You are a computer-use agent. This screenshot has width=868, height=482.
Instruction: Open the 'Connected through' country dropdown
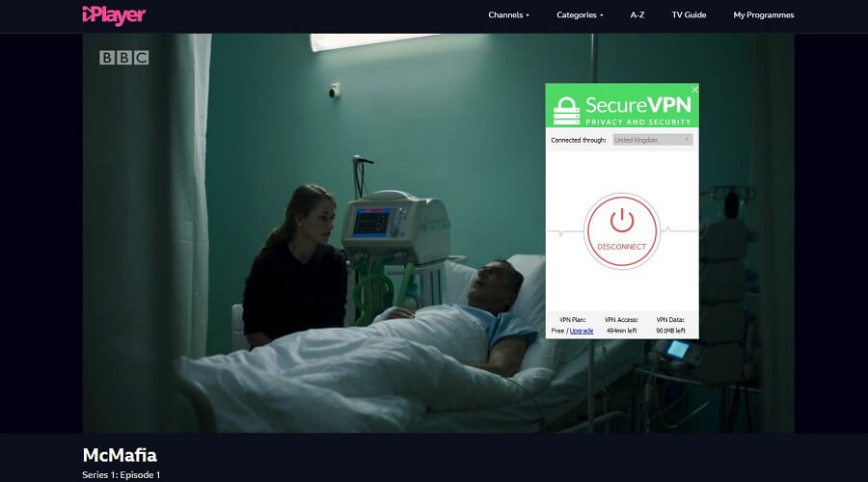point(653,140)
